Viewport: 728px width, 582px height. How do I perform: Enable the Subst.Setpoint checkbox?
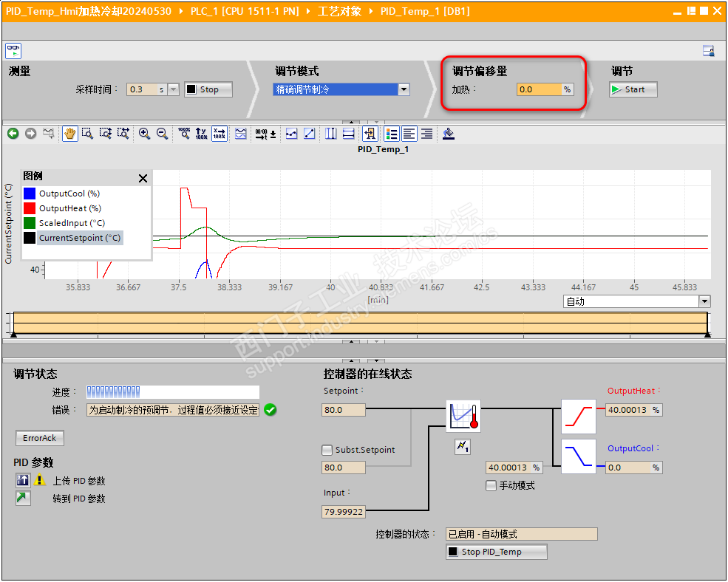(x=327, y=450)
